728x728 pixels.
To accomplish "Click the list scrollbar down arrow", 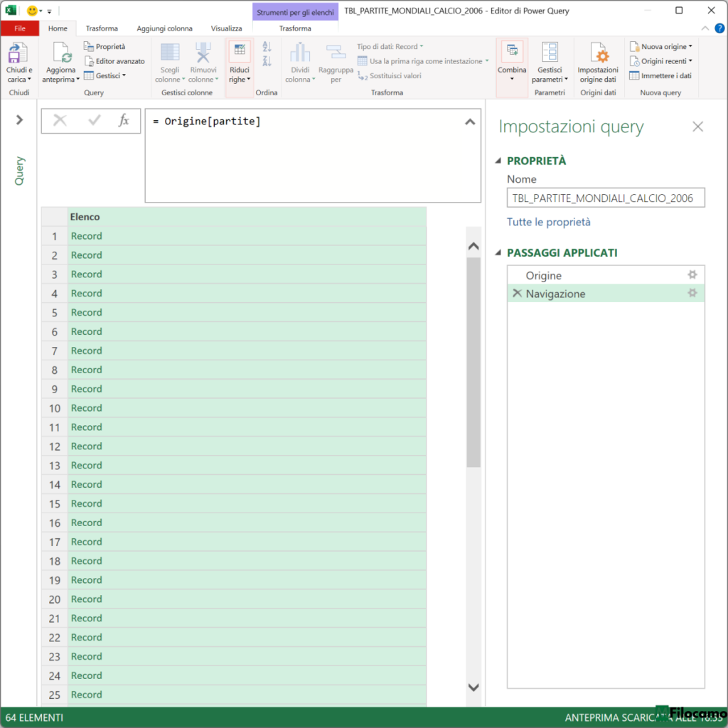I will pyautogui.click(x=473, y=687).
